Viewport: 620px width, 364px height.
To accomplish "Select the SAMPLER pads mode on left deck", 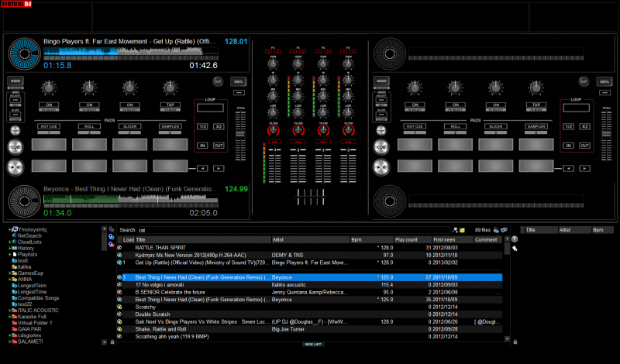I will tap(170, 126).
